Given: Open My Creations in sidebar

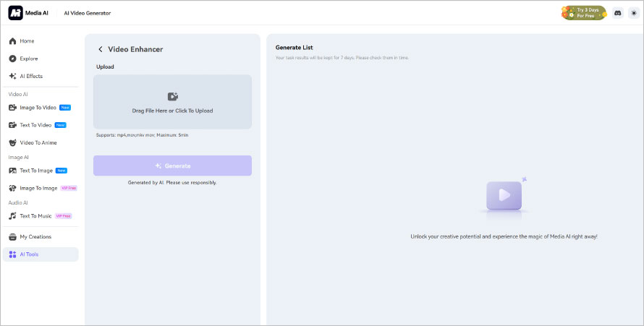Looking at the screenshot, I should tap(35, 236).
